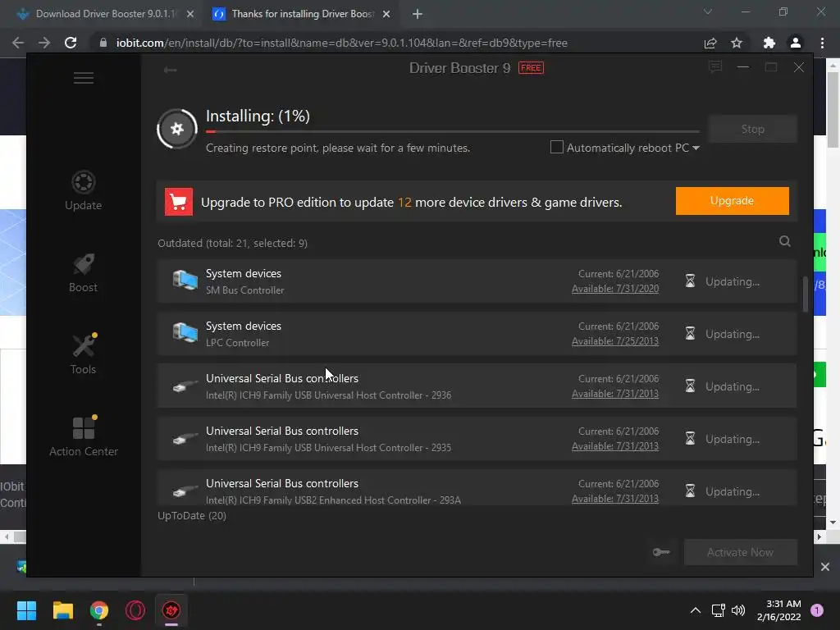Click the Stop installation button
This screenshot has height=630, width=840.
tap(752, 129)
